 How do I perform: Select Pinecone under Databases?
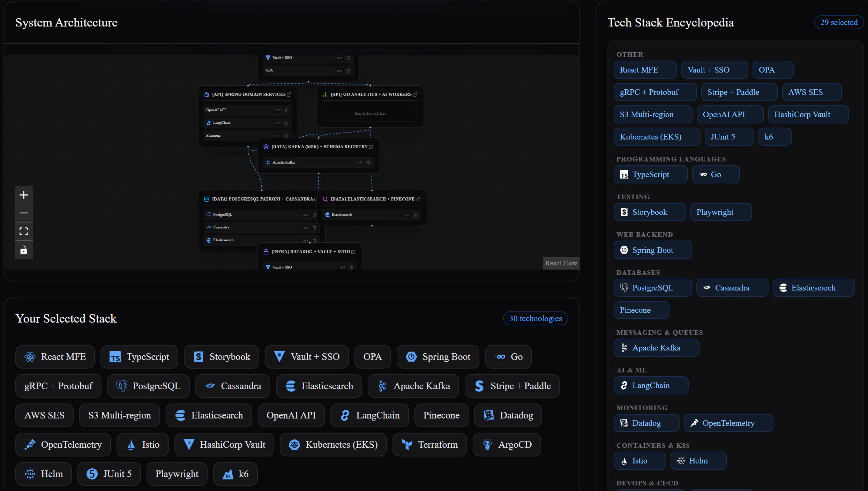pyautogui.click(x=641, y=310)
